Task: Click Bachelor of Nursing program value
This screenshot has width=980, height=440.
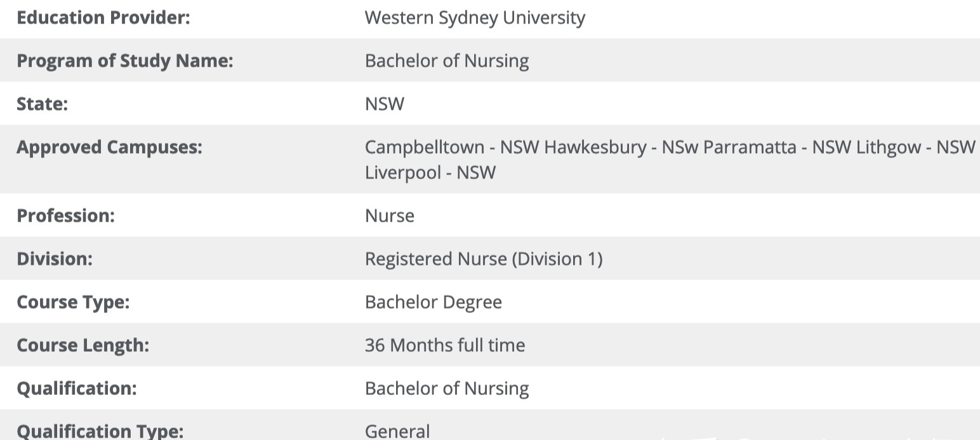Action: [446, 61]
